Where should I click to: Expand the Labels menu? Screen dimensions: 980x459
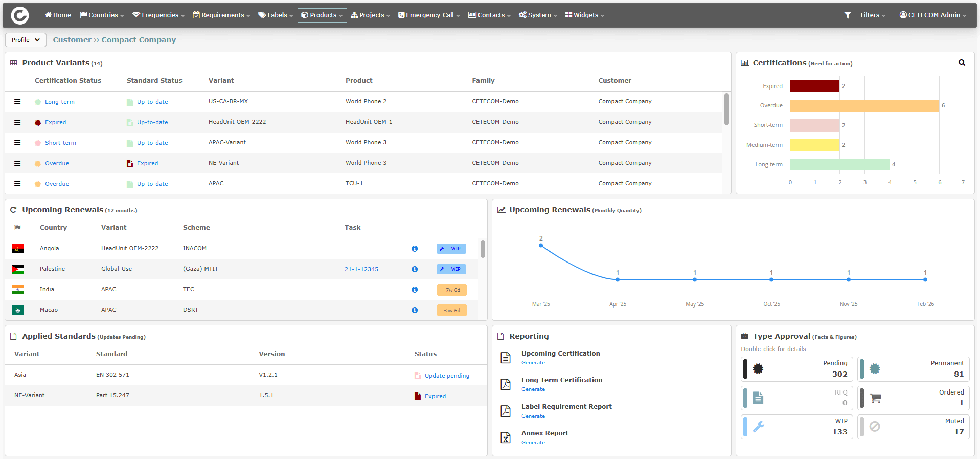pyautogui.click(x=276, y=15)
